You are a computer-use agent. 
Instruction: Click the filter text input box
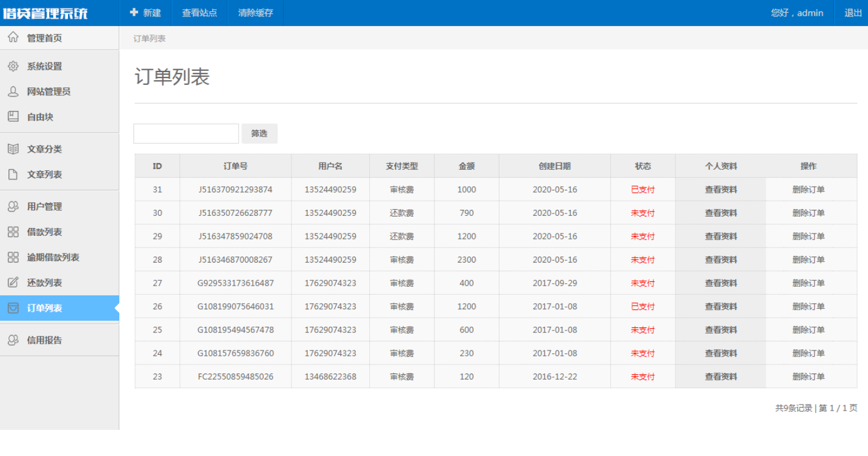[x=185, y=133]
